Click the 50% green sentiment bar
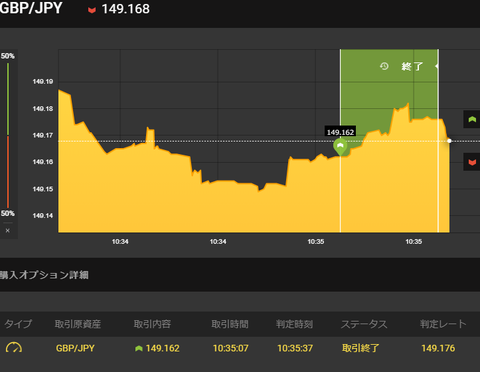Image resolution: width=480 pixels, height=372 pixels. 8,99
